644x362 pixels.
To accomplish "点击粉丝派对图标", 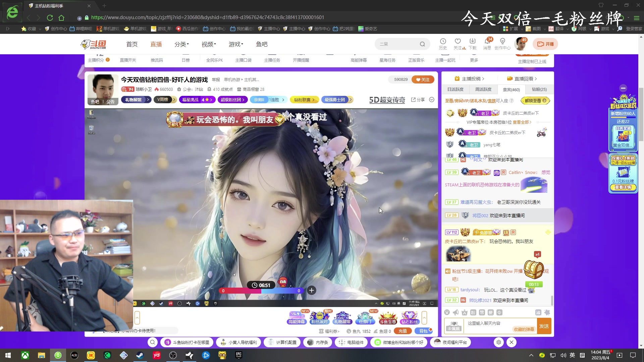I will click(x=319, y=317).
